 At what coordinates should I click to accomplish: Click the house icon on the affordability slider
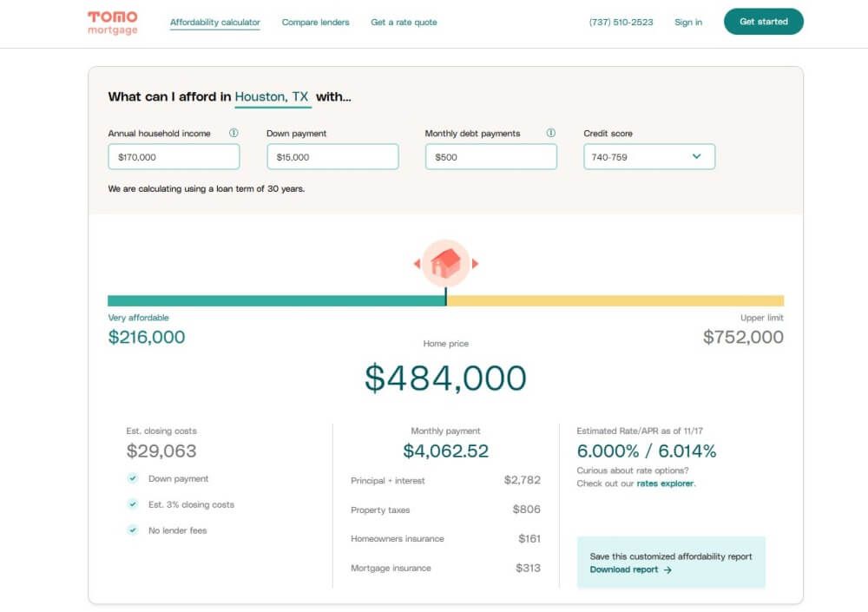click(x=445, y=261)
